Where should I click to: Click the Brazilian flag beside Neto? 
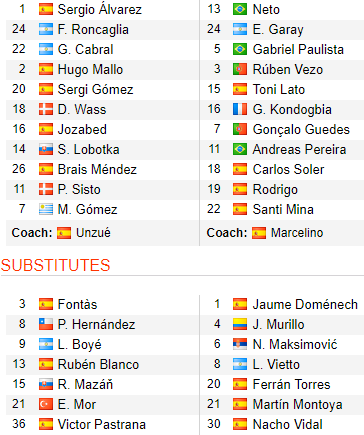(x=240, y=9)
